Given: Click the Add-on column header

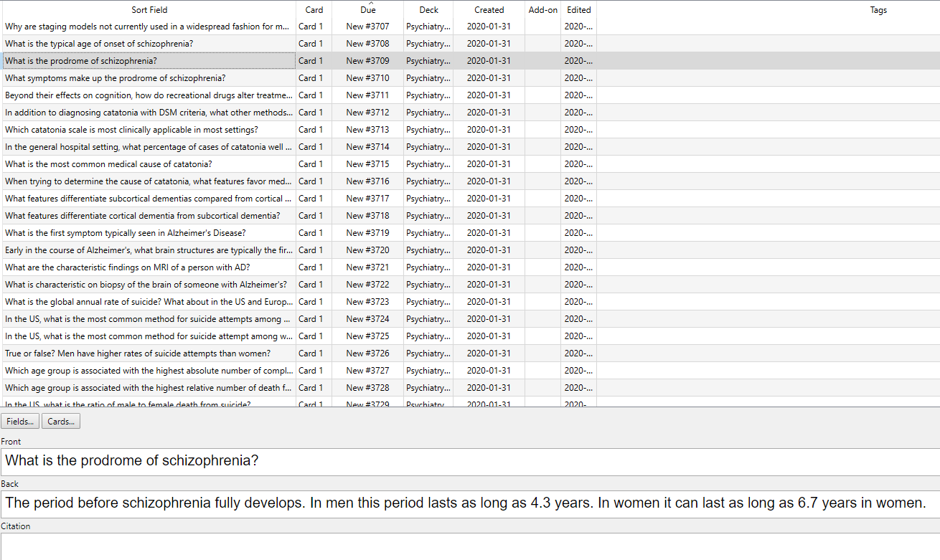Looking at the screenshot, I should (542, 10).
